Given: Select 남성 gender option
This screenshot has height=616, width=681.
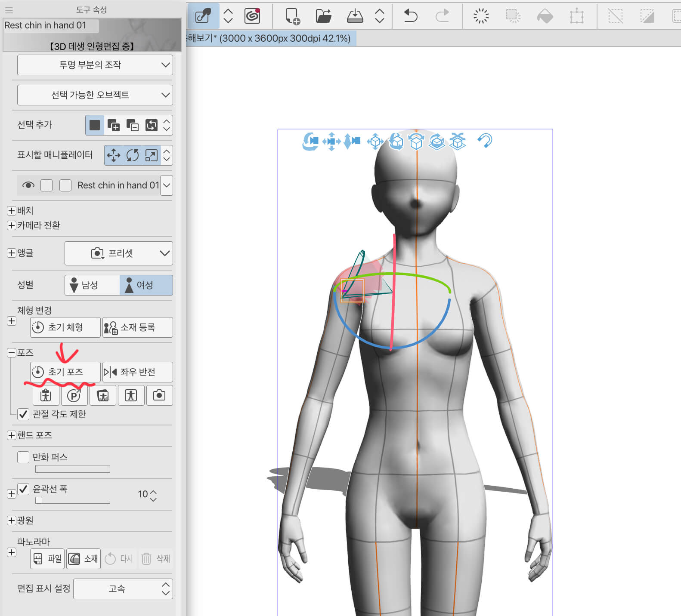Looking at the screenshot, I should point(92,285).
